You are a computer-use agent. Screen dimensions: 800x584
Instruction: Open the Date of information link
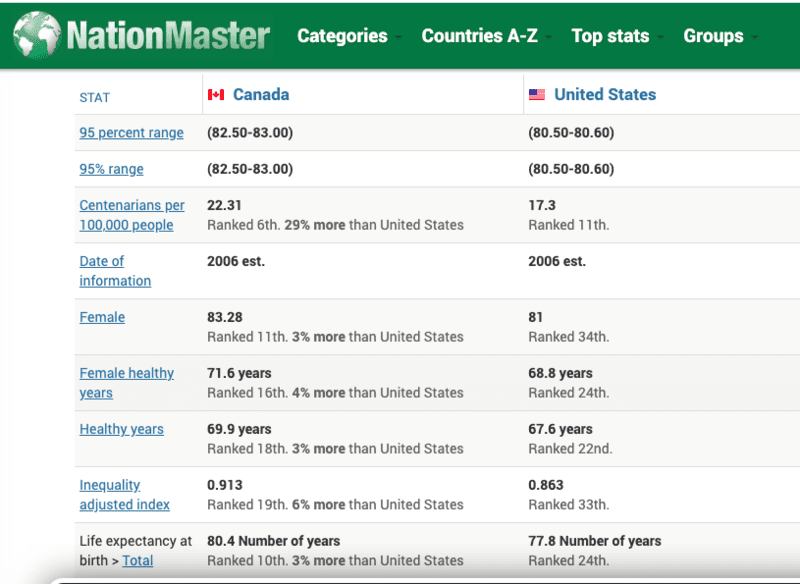point(115,271)
